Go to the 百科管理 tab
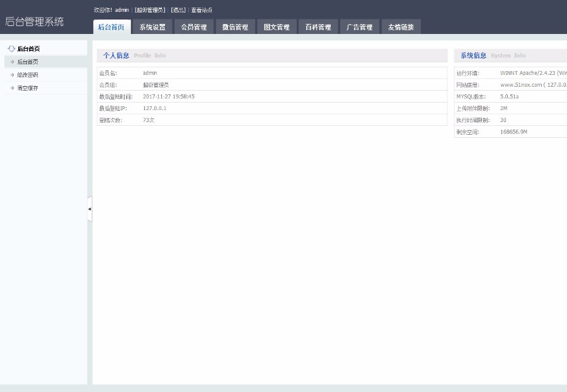Screen dimensions: 567x392 click(318, 26)
